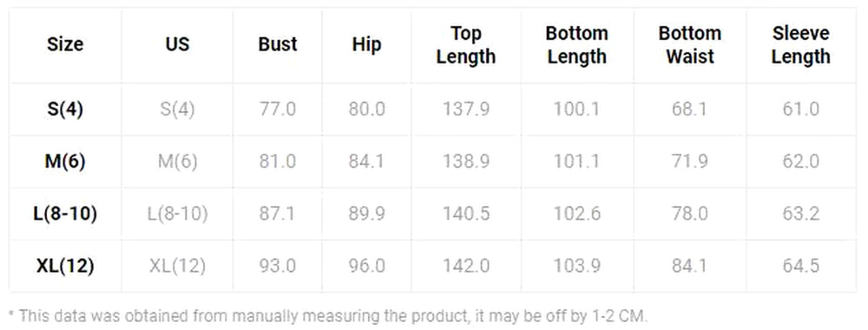Select the bold M(6) row label
The height and width of the screenshot is (330, 868).
click(x=65, y=162)
